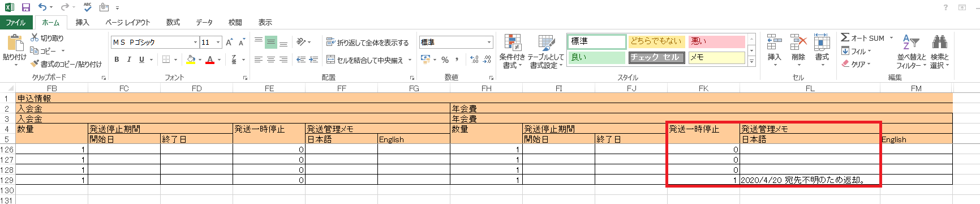980x204 pixels.
Task: Open the font name dropdown MS Pゴシック
Action: [x=195, y=42]
